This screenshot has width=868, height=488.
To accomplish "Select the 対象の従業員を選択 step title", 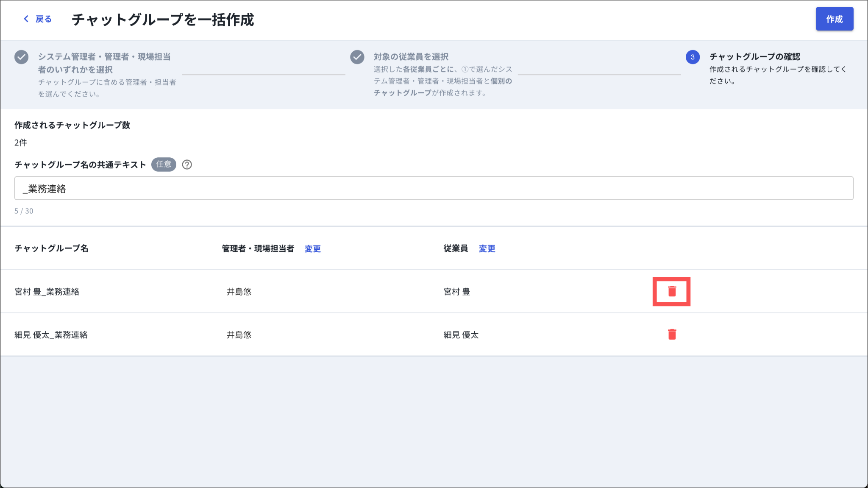I will coord(411,57).
